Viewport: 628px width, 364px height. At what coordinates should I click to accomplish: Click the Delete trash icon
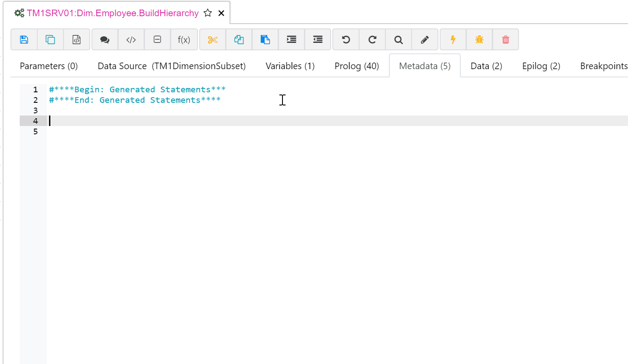(x=506, y=40)
